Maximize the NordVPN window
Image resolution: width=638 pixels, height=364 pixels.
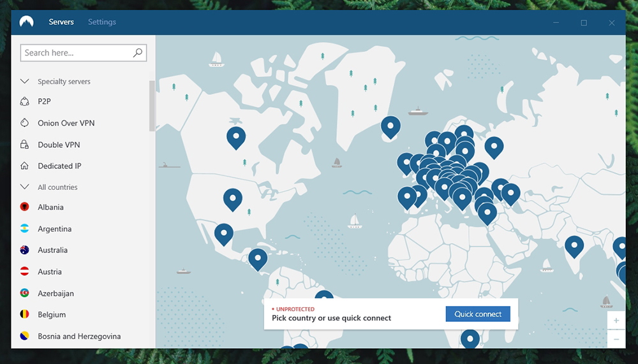point(584,23)
